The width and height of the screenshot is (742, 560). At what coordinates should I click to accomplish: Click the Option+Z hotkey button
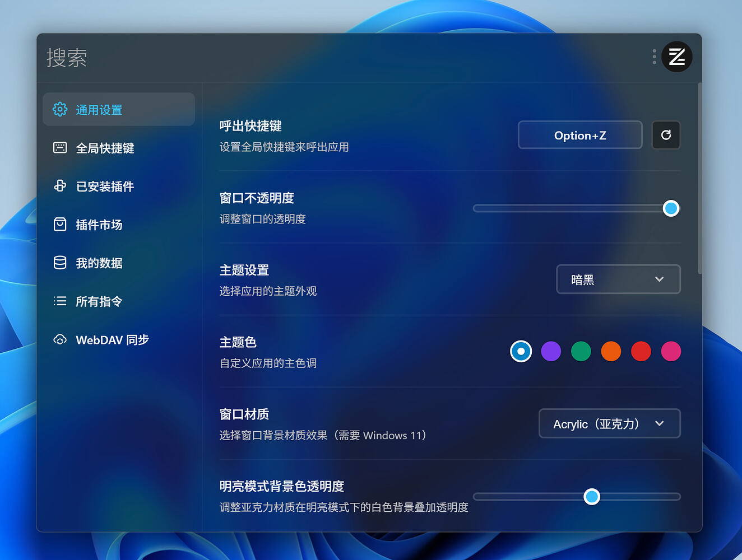click(x=580, y=135)
